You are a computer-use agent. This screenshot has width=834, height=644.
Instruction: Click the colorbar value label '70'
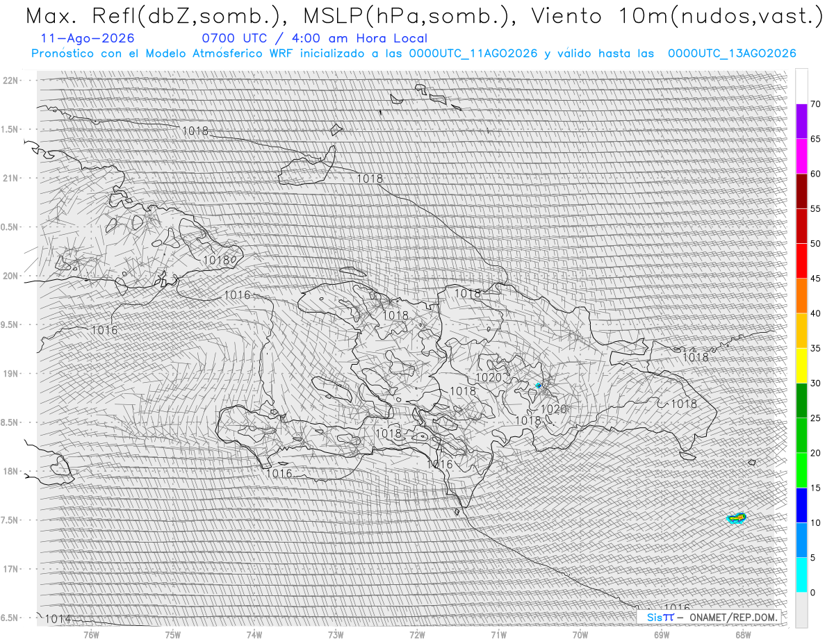tap(816, 104)
